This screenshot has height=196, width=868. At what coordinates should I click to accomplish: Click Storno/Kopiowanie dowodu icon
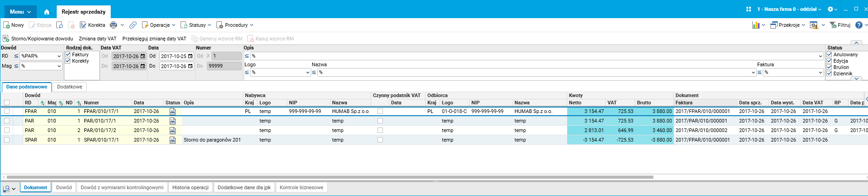pyautogui.click(x=6, y=39)
